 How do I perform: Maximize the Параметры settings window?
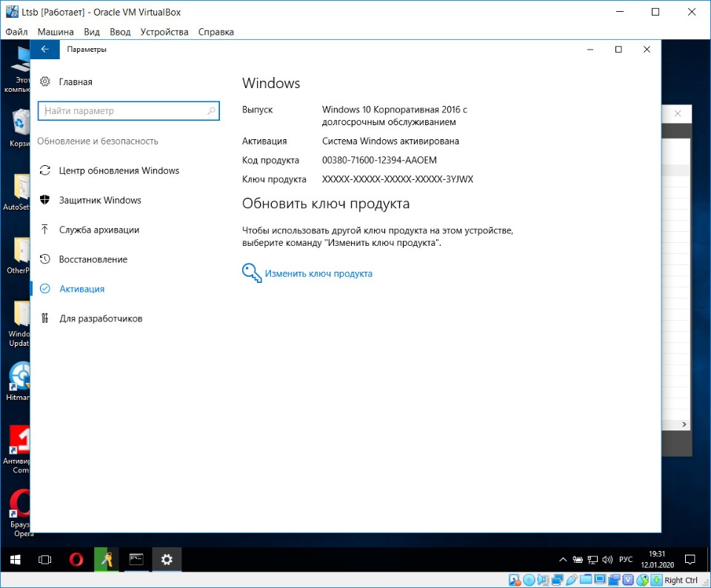pyautogui.click(x=618, y=50)
